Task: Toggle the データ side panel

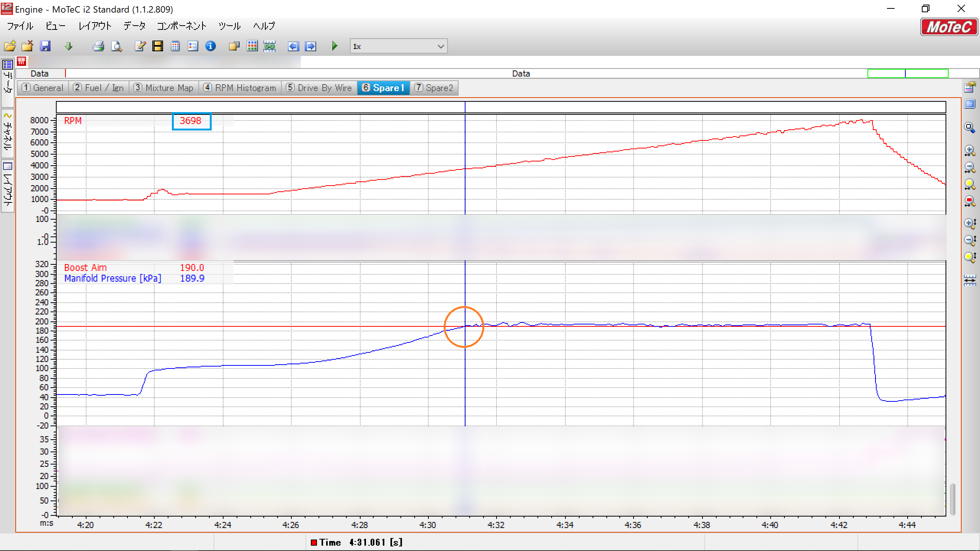Action: [8, 82]
